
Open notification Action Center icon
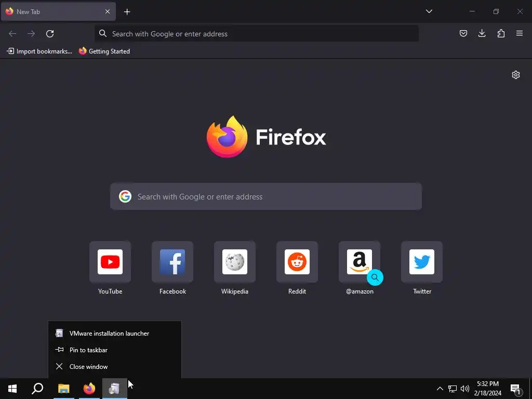click(x=515, y=389)
